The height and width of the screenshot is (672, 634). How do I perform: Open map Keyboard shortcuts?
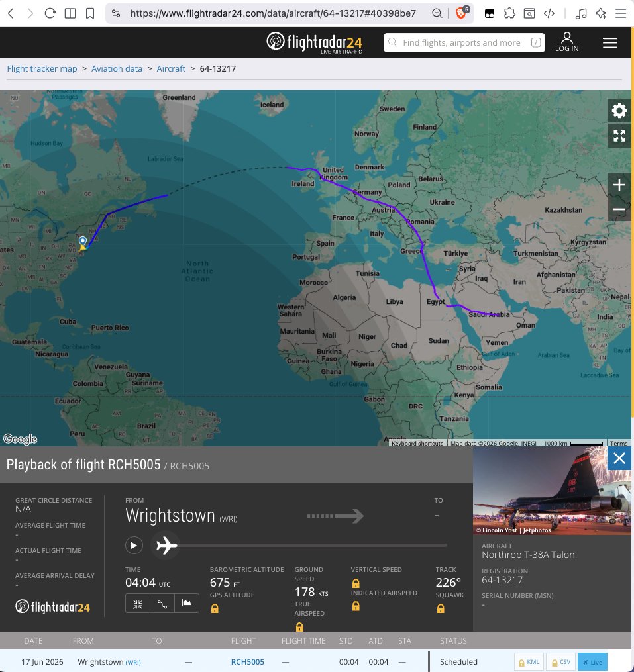pos(417,443)
